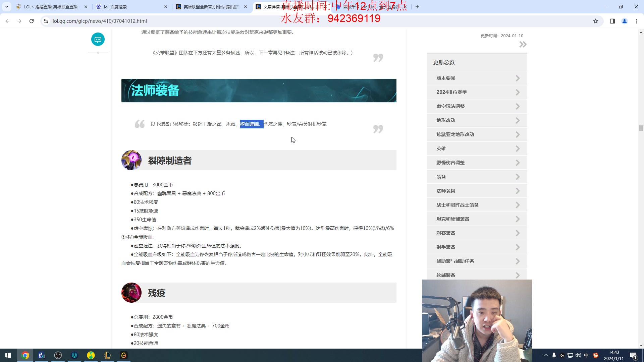
Task: Go to 地形改动 section
Action: [477, 120]
